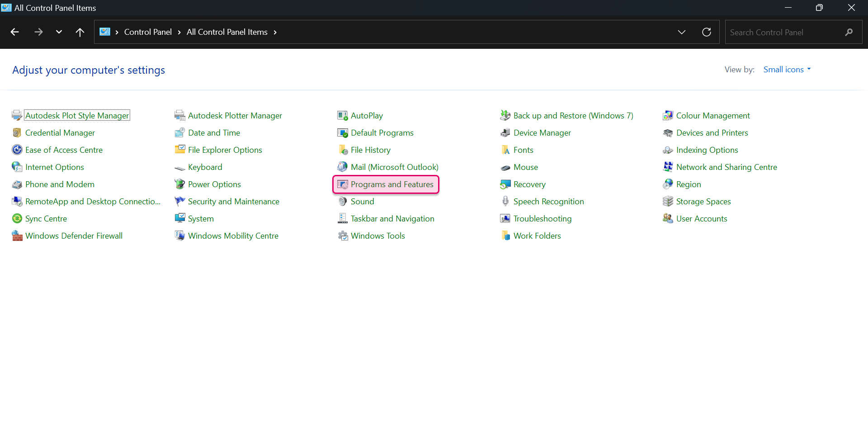Refresh the Control Panel view
Image resolution: width=868 pixels, height=447 pixels.
tap(707, 32)
